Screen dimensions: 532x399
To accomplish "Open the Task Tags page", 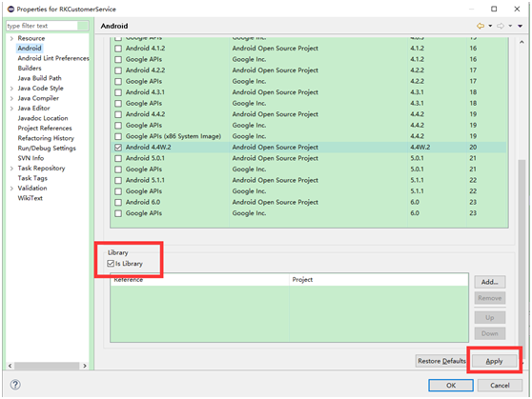I will tap(32, 178).
